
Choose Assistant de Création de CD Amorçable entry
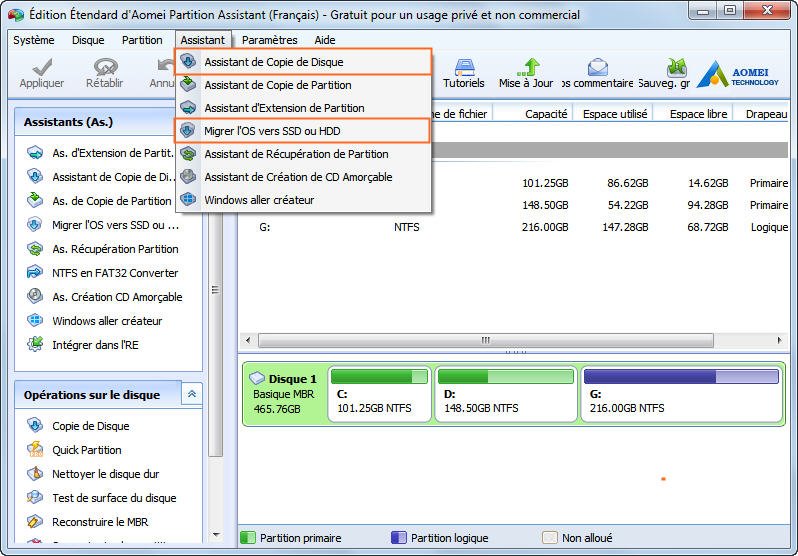pyautogui.click(x=303, y=177)
